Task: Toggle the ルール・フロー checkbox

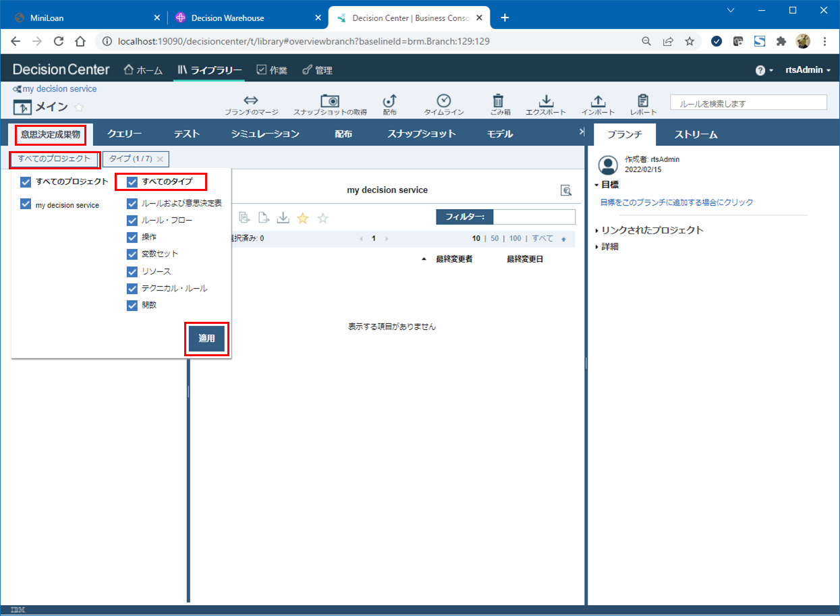Action: click(132, 220)
